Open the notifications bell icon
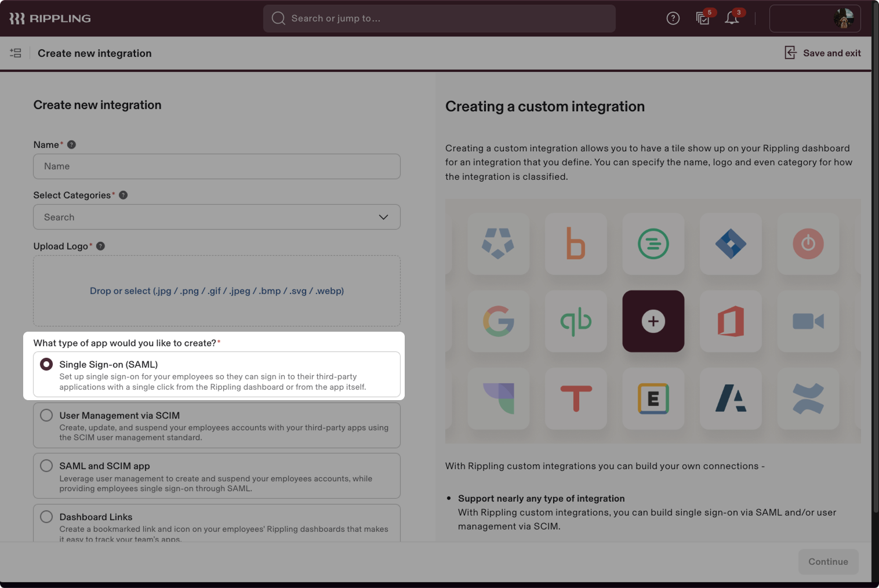The image size is (879, 588). [x=732, y=19]
